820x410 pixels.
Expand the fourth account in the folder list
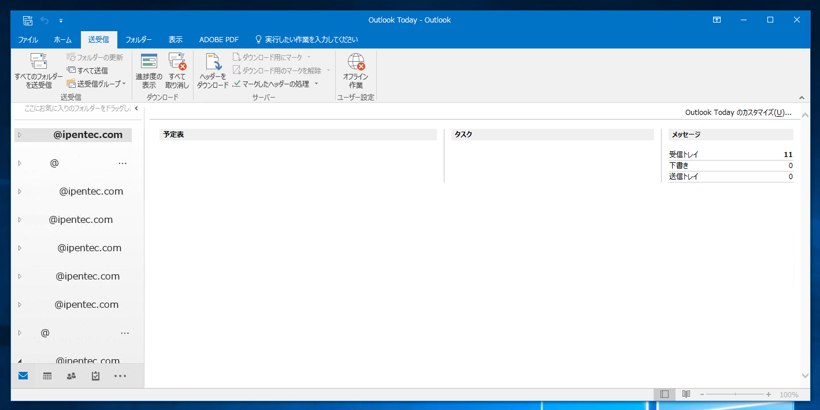[19, 220]
